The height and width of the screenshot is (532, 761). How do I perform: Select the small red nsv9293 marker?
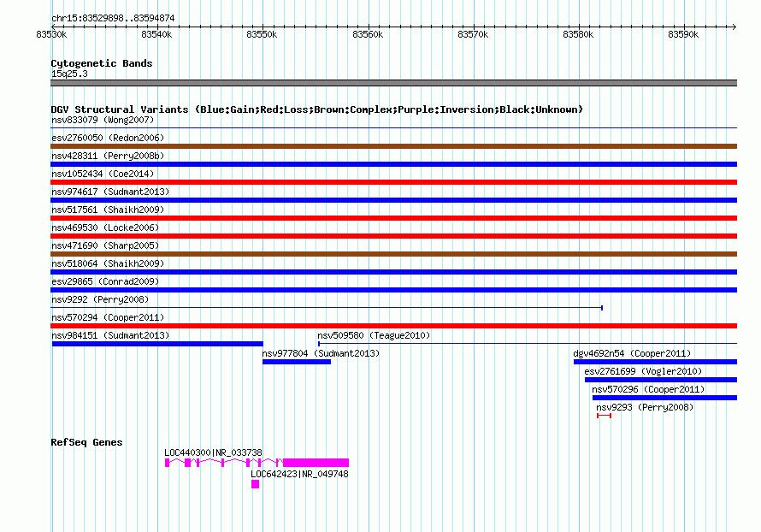pos(604,416)
